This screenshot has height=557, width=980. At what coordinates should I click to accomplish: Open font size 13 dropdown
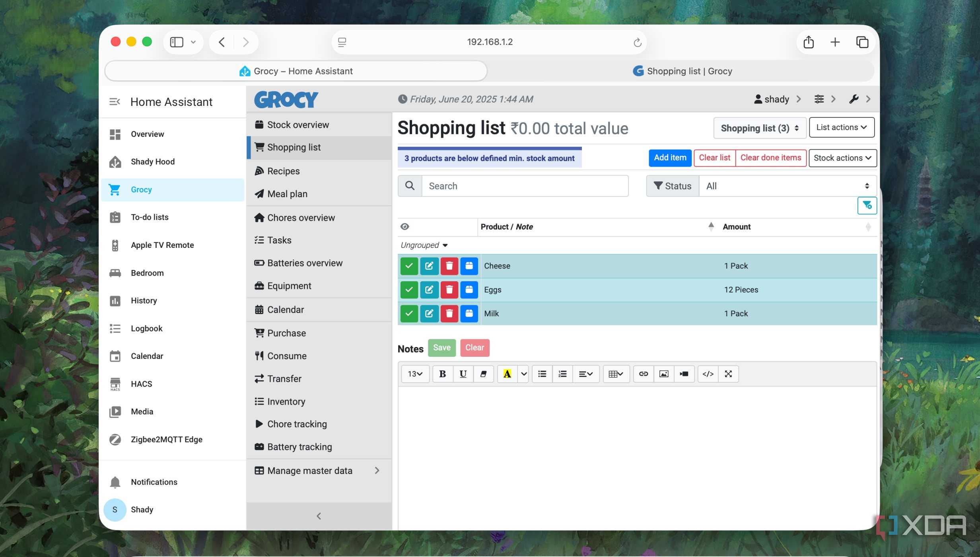coord(415,374)
